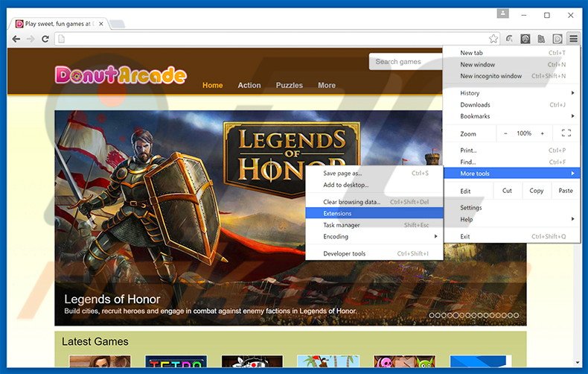Image resolution: width=588 pixels, height=374 pixels.
Task: Choose Print... from the menu
Action: [512, 150]
